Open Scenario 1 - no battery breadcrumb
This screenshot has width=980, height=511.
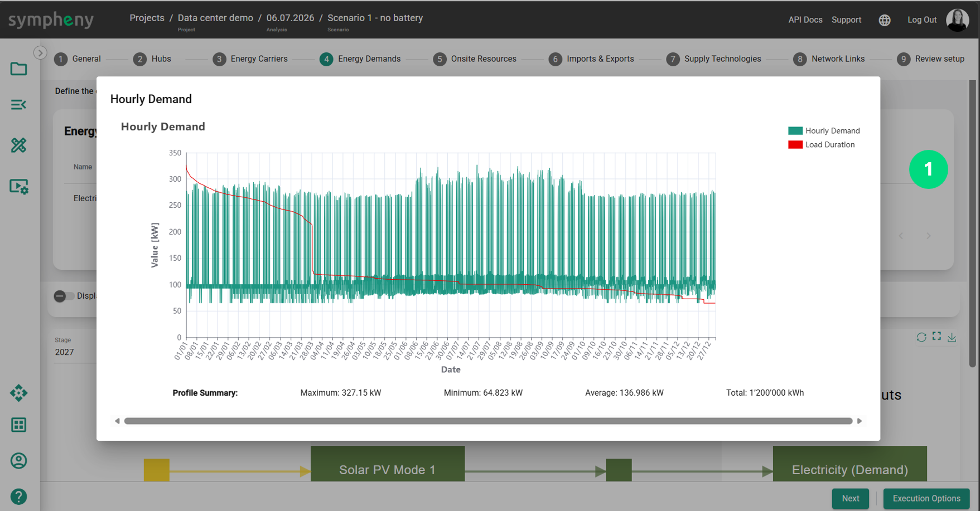click(x=375, y=18)
